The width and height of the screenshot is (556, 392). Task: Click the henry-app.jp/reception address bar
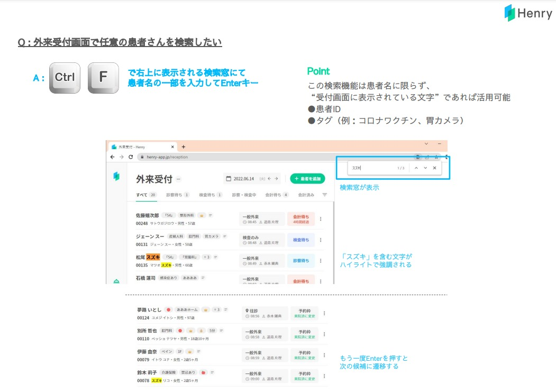pyautogui.click(x=277, y=157)
